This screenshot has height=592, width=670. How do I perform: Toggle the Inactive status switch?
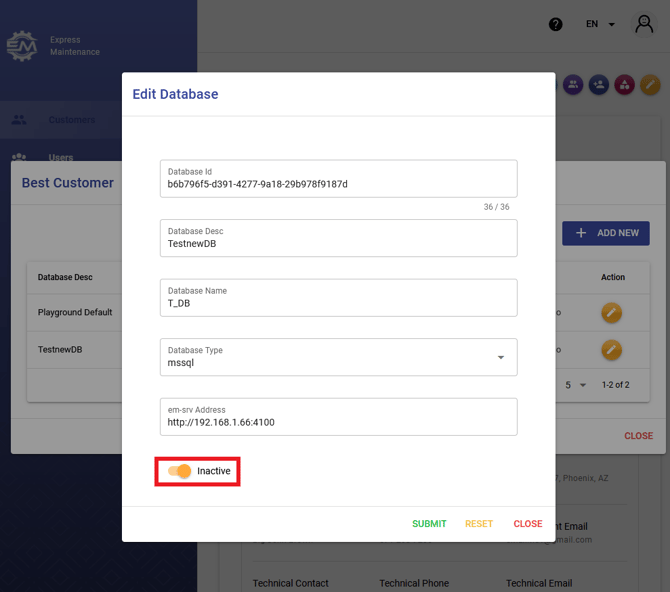pyautogui.click(x=180, y=471)
